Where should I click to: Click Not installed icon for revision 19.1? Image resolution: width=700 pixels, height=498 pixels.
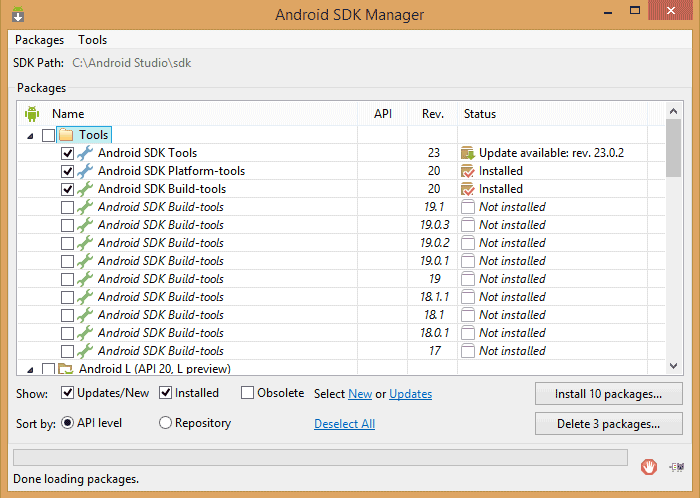coord(468,207)
